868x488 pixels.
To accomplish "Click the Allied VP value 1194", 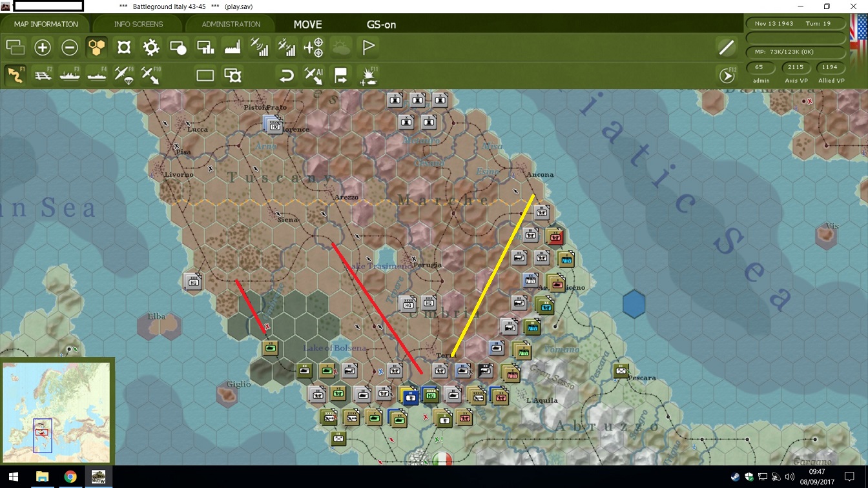I will 831,67.
